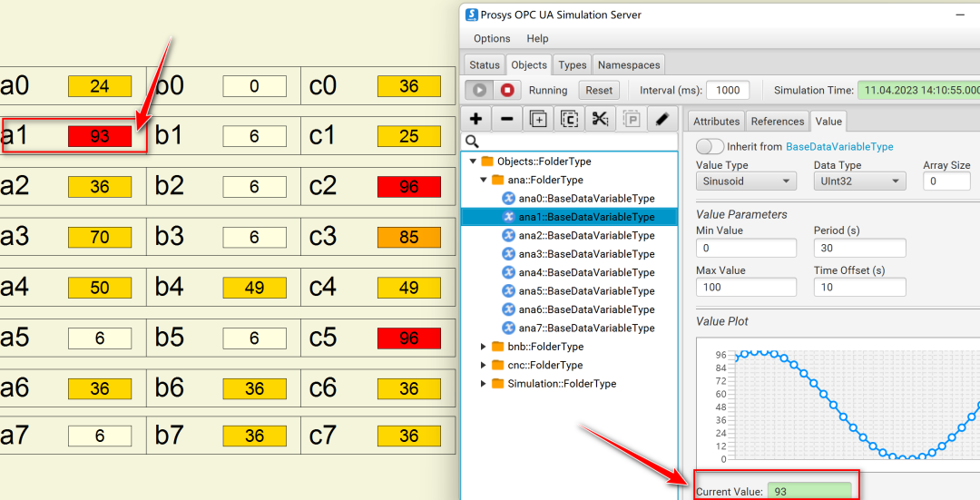This screenshot has width=980, height=500.
Task: Click the Min Value field
Action: [746, 248]
